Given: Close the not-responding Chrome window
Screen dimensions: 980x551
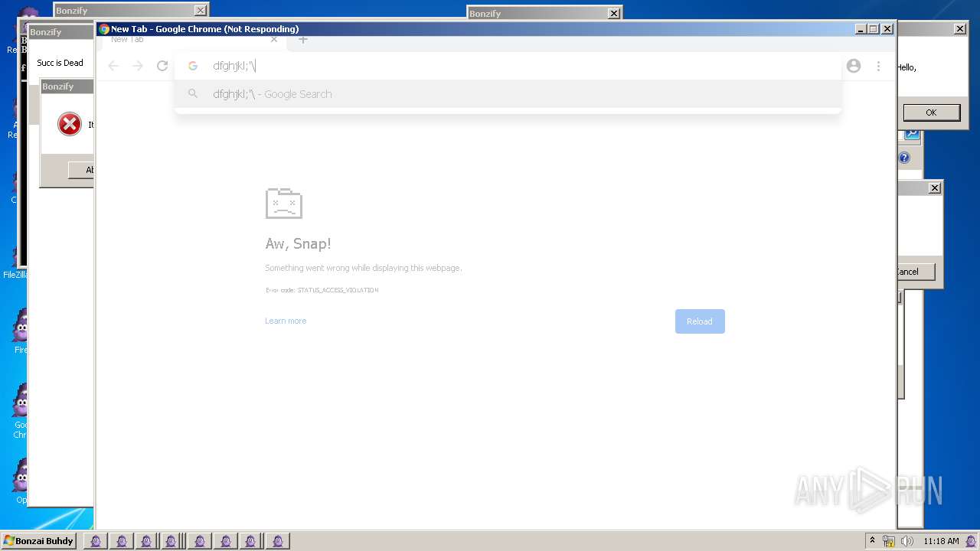Looking at the screenshot, I should (x=887, y=29).
